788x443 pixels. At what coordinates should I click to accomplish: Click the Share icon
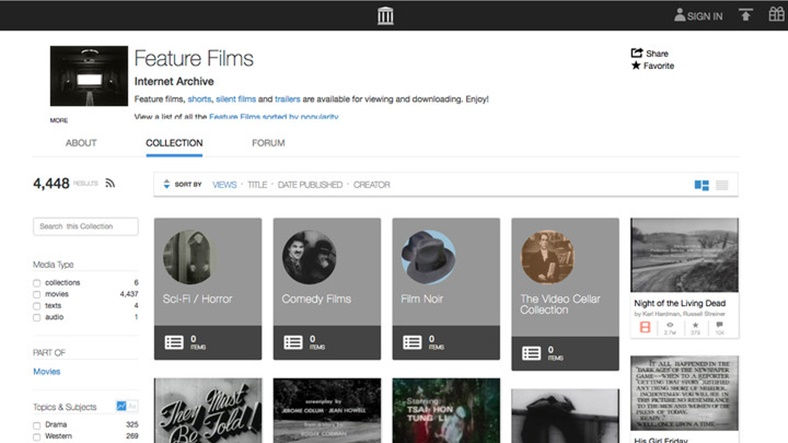[636, 53]
